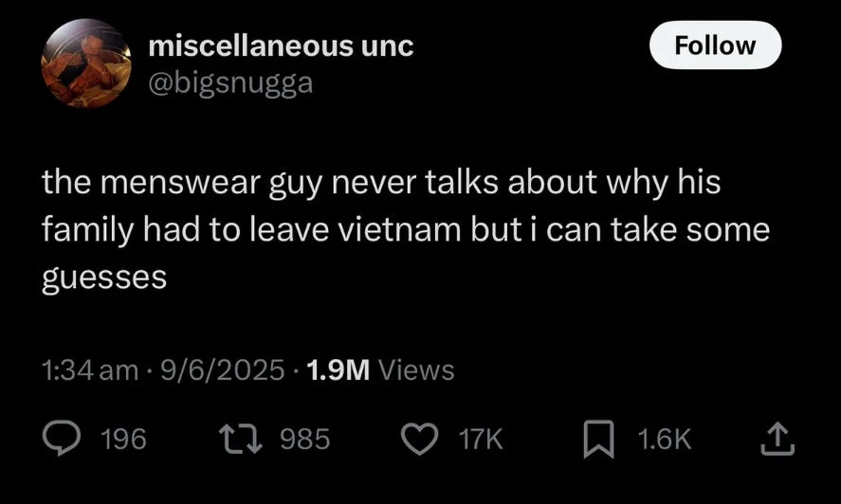This screenshot has height=504, width=841.
Task: Open the 9/6/2025 date link
Action: point(222,370)
